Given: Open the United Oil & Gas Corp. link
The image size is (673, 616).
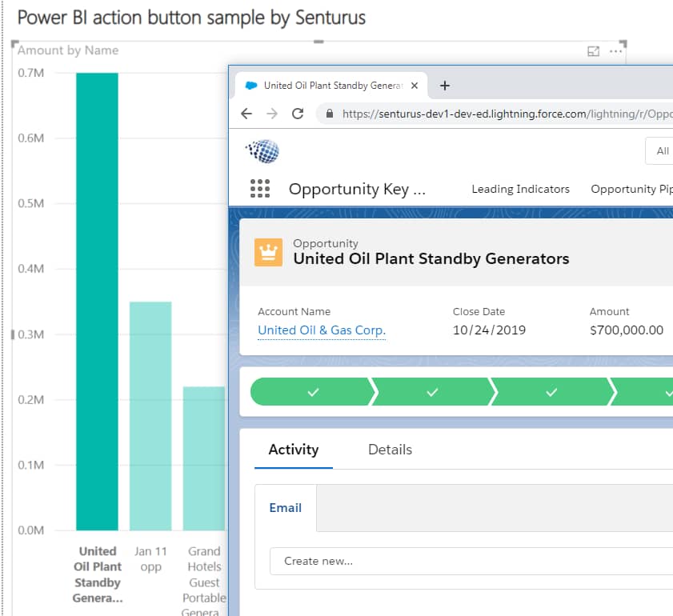Looking at the screenshot, I should pos(322,330).
